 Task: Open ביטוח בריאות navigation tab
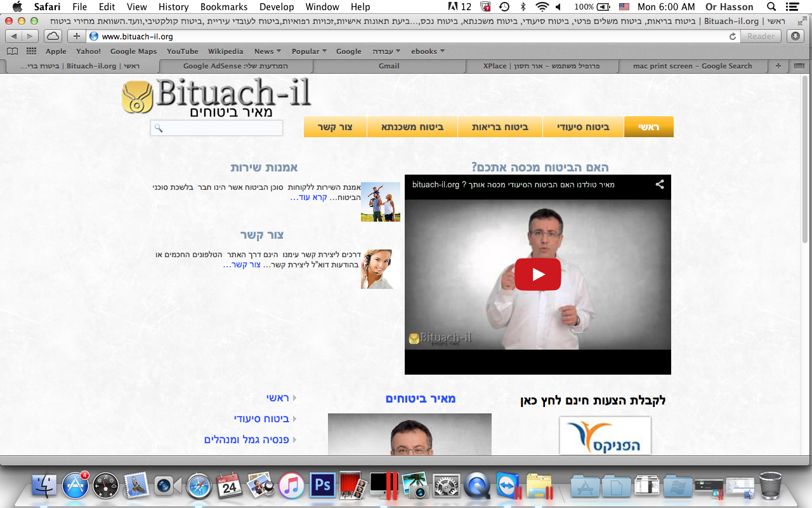point(500,127)
